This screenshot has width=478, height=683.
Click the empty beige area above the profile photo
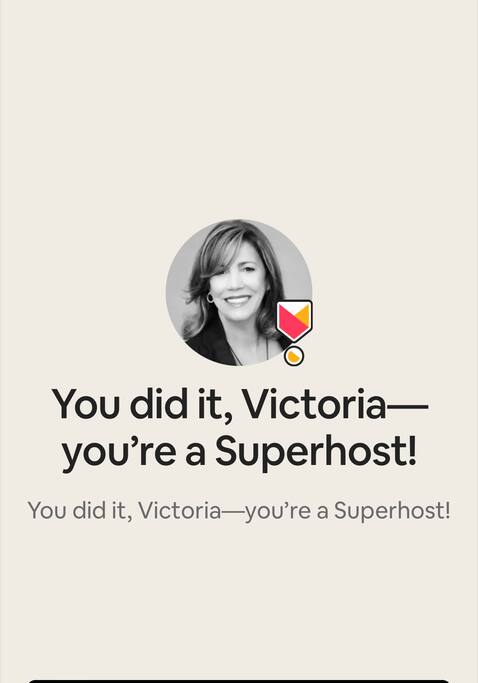pyautogui.click(x=239, y=109)
